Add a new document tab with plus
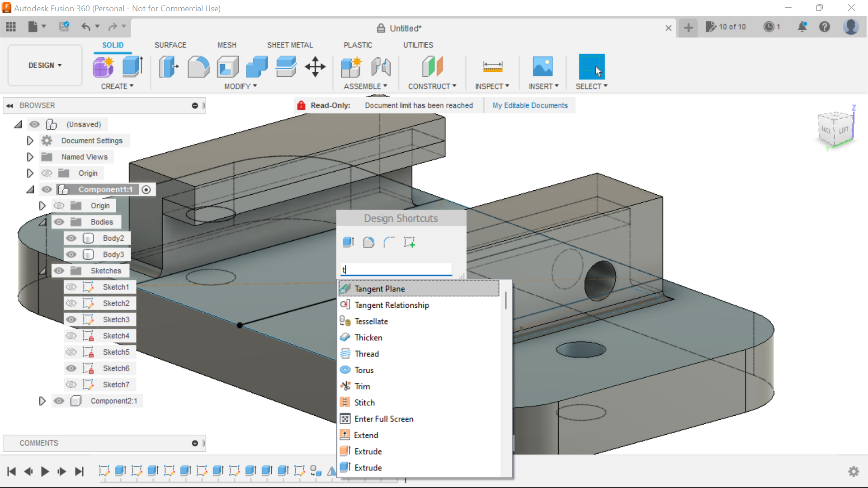This screenshot has width=868, height=488. [689, 28]
